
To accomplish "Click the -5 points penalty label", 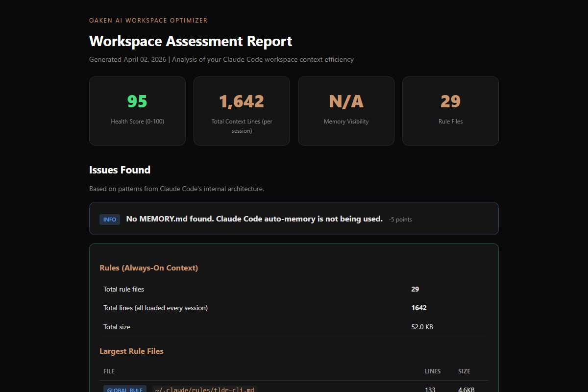I will [400, 219].
